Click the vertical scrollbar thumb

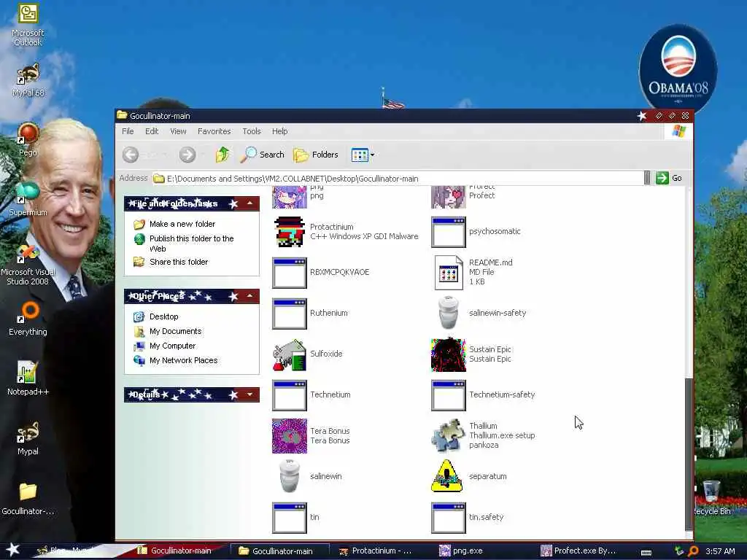pos(689,454)
